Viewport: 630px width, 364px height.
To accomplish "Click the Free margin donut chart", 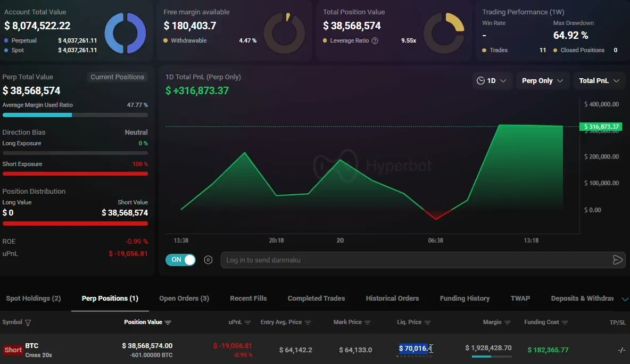I will coord(285,33).
